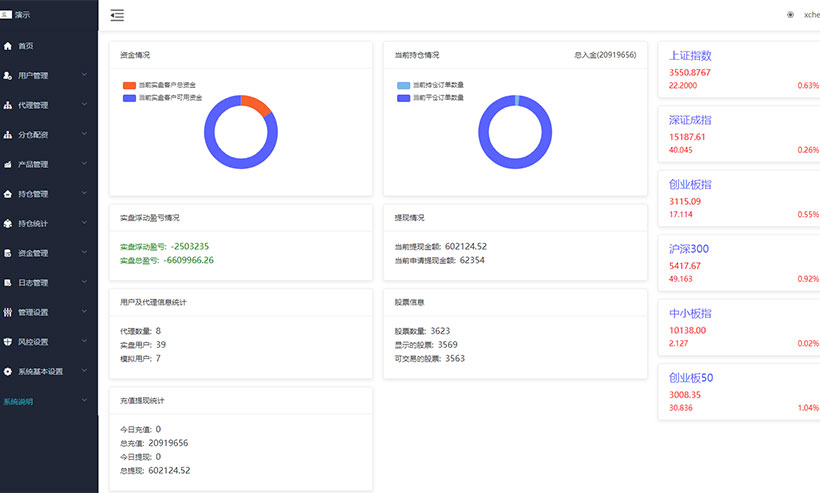Image resolution: width=820 pixels, height=493 pixels.
Task: Click the 产品管理 sidebar icon
Action: click(x=8, y=164)
